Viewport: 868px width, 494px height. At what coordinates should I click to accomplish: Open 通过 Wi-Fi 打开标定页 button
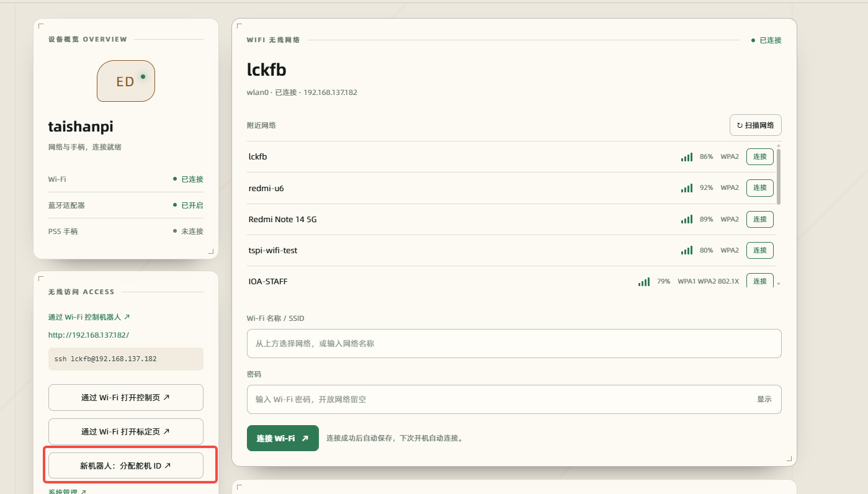click(x=126, y=432)
